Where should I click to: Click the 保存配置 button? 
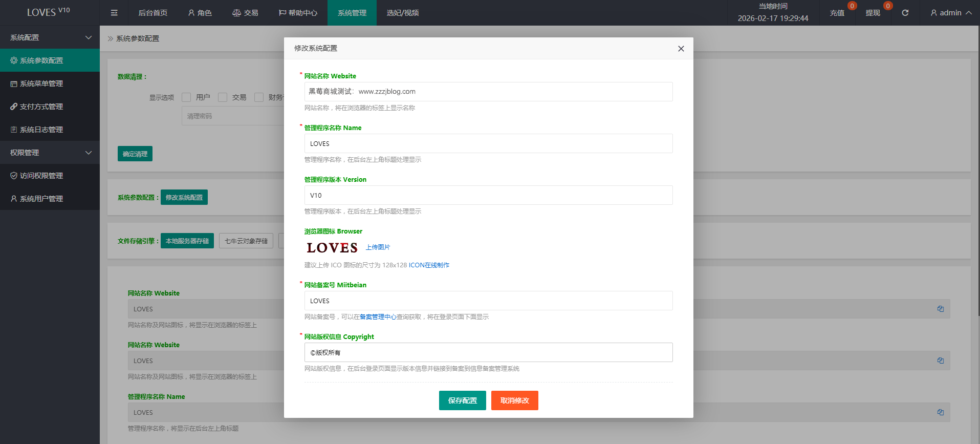(462, 400)
